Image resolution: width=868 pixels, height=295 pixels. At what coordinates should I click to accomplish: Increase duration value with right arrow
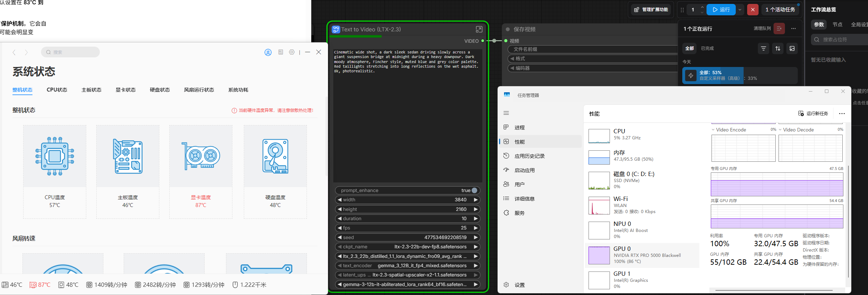(476, 218)
